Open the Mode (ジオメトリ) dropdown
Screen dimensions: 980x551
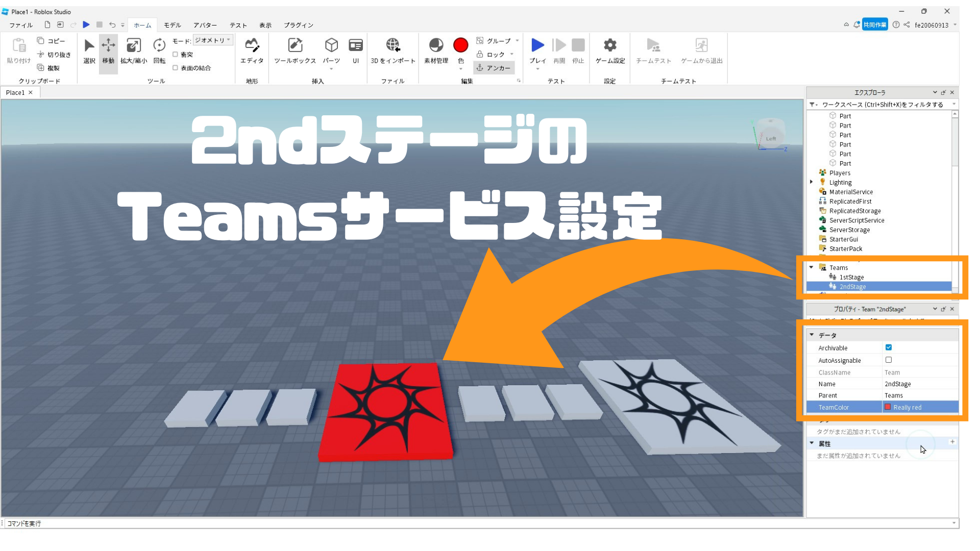213,40
